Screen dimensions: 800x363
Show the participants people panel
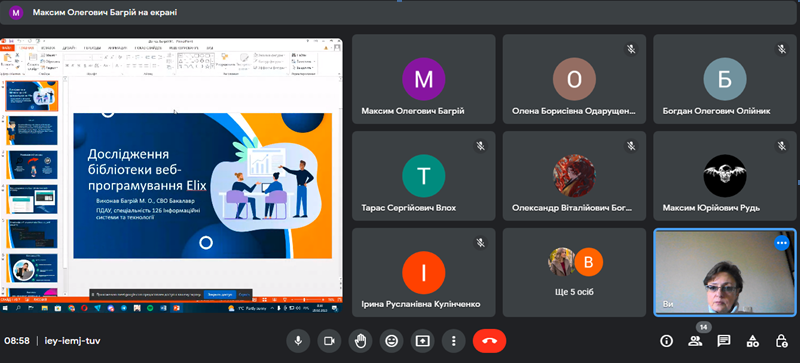(x=695, y=341)
